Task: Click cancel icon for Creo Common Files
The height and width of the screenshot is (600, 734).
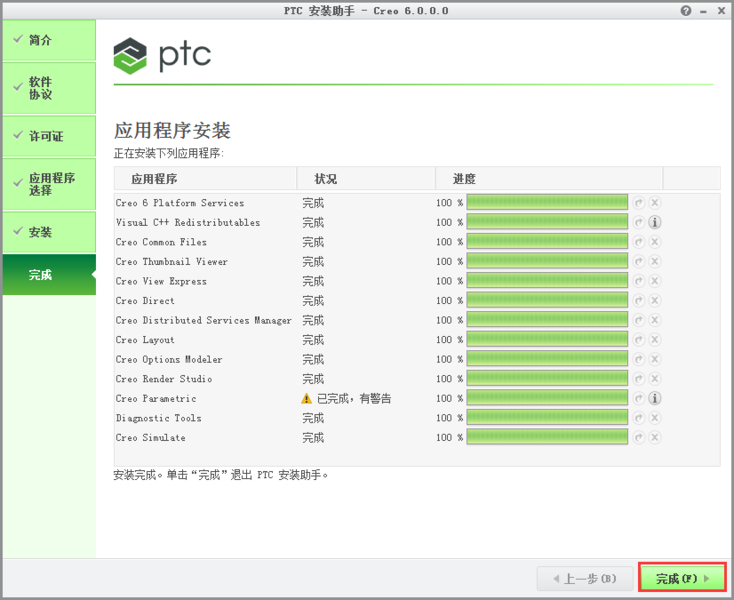Action: point(655,242)
